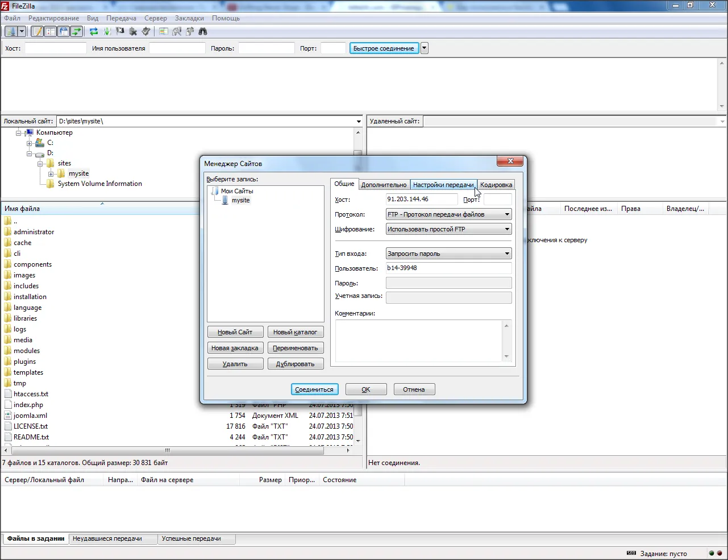Expand the C: drive node
The width and height of the screenshot is (728, 560).
(30, 143)
